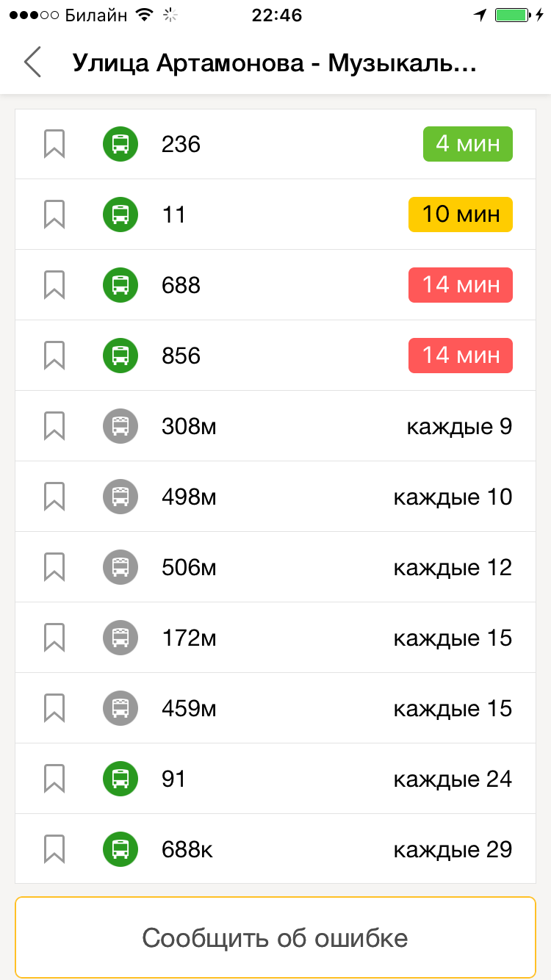Tap the 'каждые 24' interval for route 91
The image size is (551, 980).
coord(453,779)
